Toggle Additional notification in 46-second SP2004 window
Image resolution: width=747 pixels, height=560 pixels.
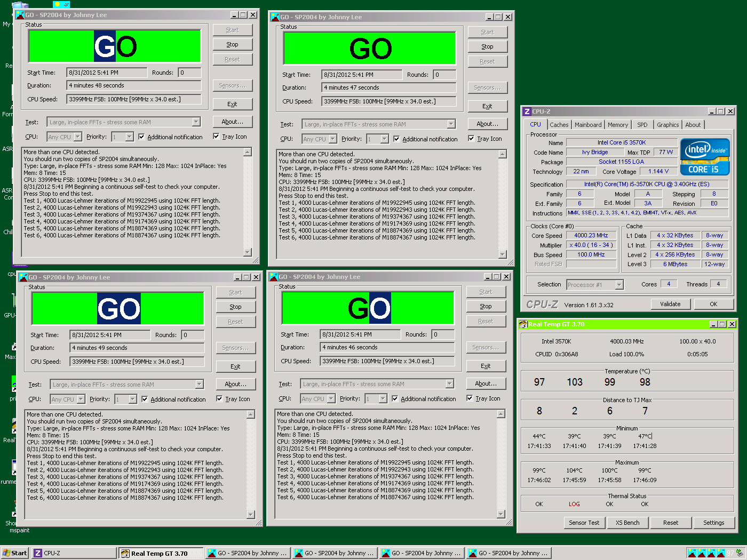pos(424,399)
